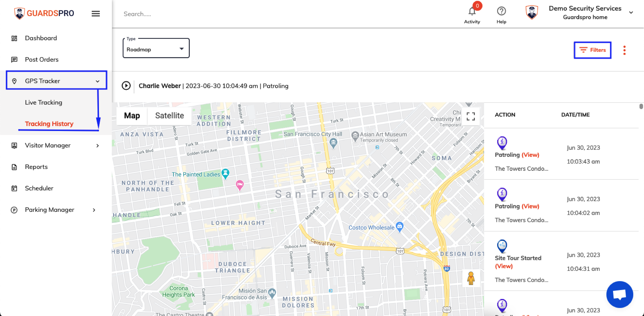This screenshot has height=316, width=644.
Task: Select the Street View pegman icon
Action: click(471, 278)
